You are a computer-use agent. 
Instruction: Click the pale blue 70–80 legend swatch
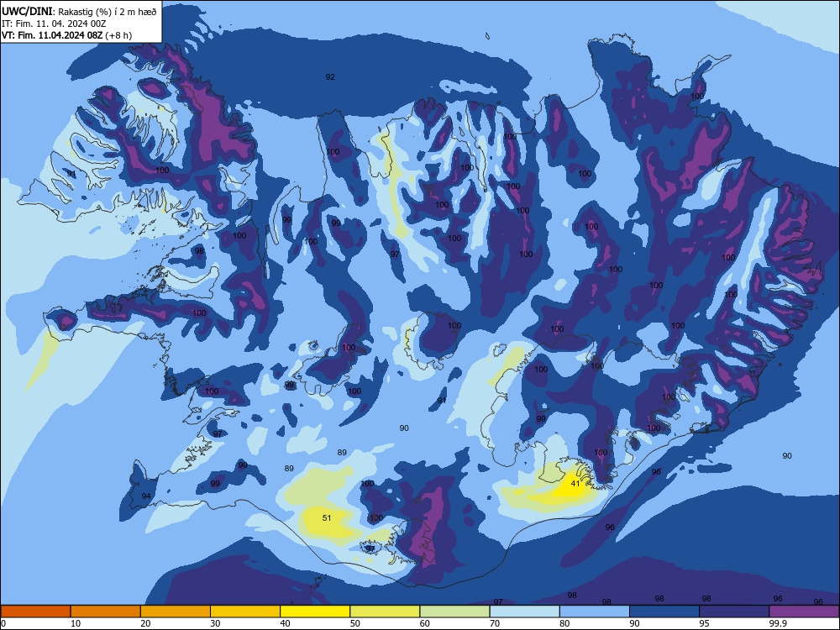(x=524, y=612)
